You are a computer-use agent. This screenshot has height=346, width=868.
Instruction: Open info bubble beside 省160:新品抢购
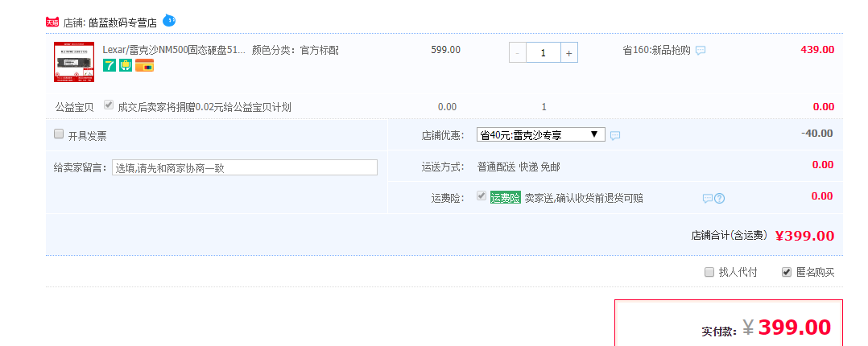pyautogui.click(x=701, y=51)
